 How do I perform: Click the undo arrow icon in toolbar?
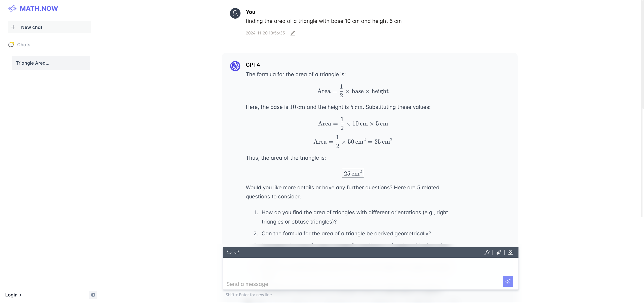coord(229,252)
